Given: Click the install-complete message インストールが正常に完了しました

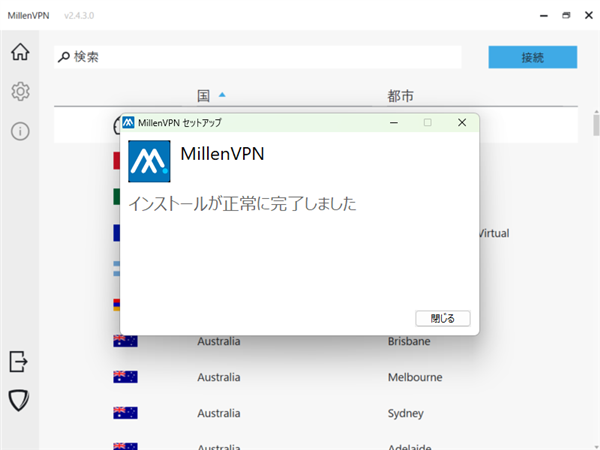Looking at the screenshot, I should coord(242,204).
